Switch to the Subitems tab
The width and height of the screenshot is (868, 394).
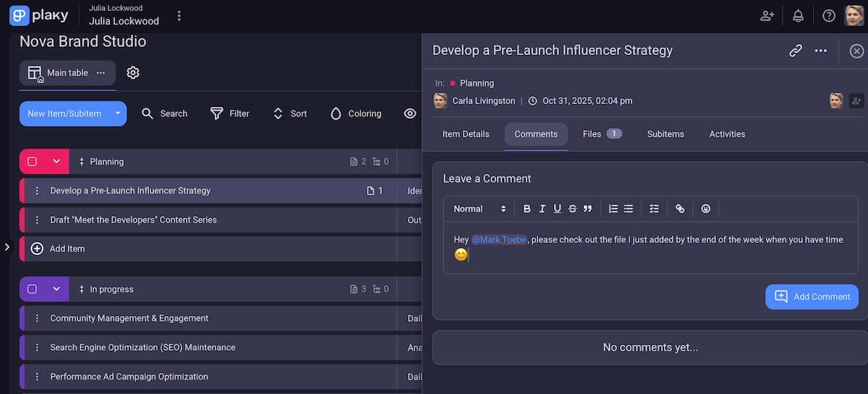tap(665, 134)
